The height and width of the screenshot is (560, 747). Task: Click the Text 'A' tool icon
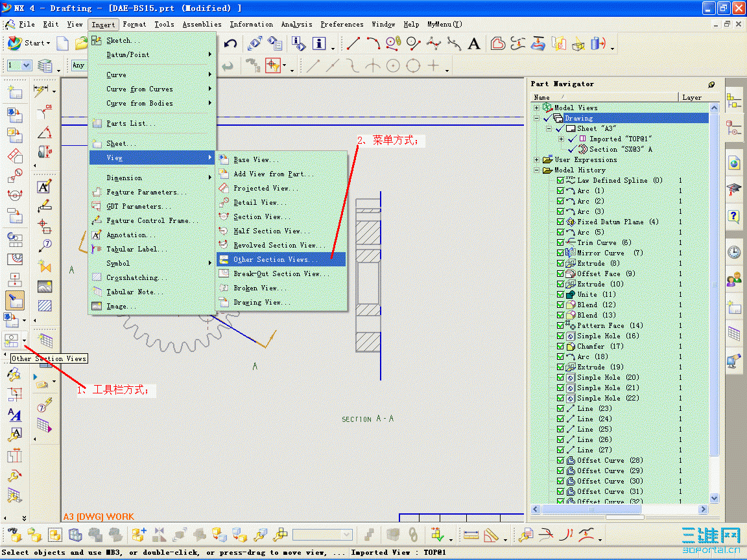click(x=473, y=44)
